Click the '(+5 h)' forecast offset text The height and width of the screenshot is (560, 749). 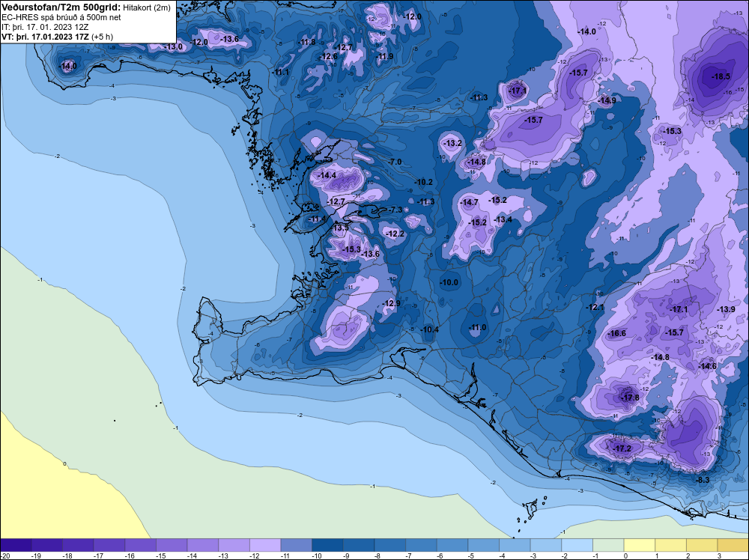click(x=102, y=37)
